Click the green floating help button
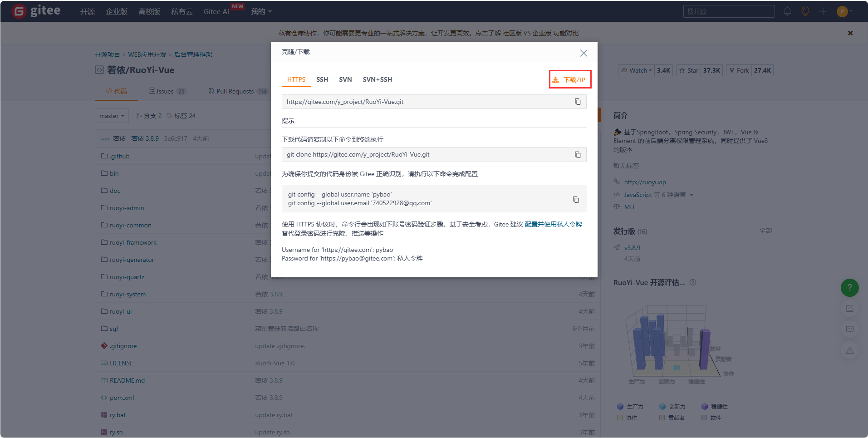 pos(850,288)
